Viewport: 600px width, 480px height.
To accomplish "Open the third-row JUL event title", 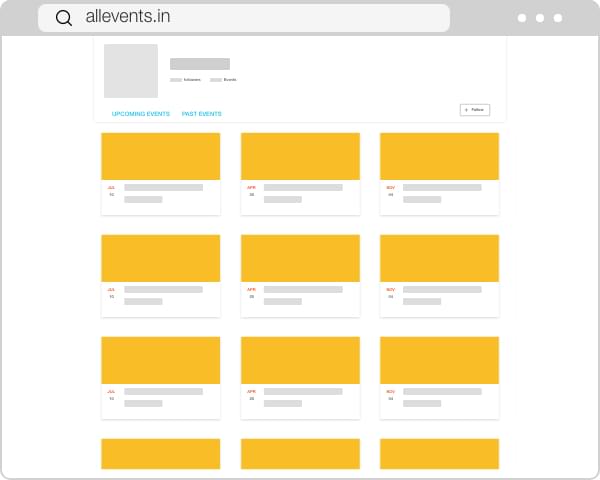I will pos(163,391).
